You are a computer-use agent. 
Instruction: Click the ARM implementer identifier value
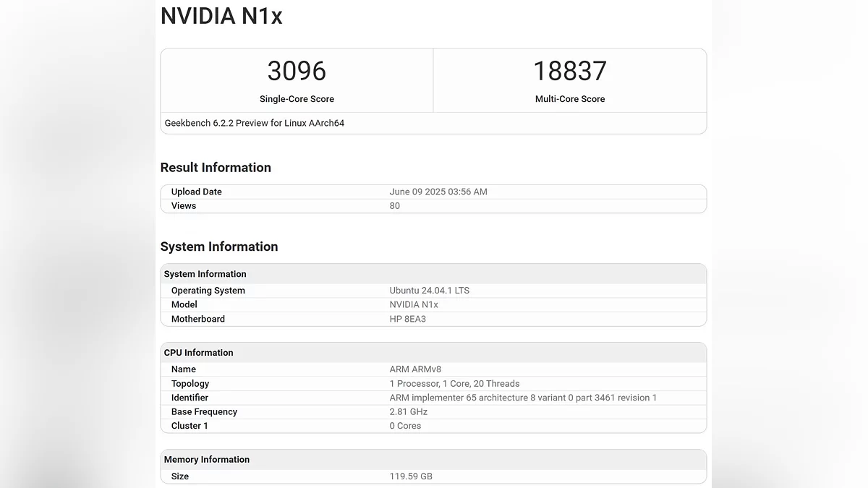[x=522, y=398]
